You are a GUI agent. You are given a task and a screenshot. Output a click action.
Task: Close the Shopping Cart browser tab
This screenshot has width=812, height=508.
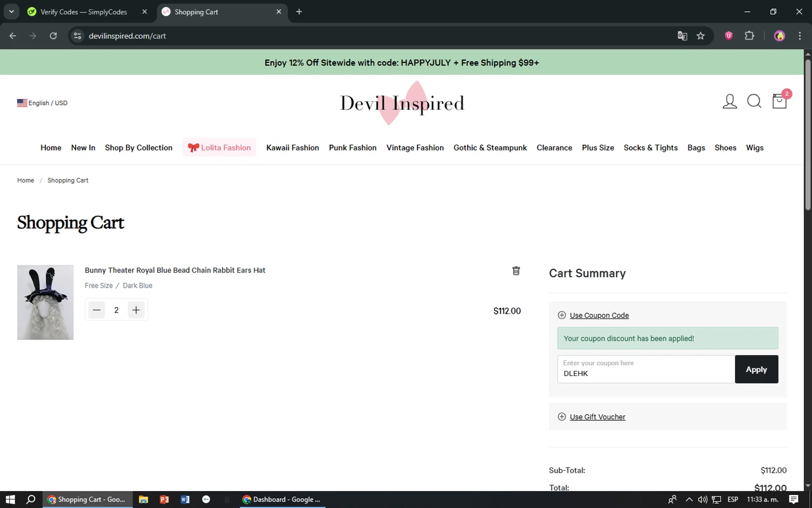279,12
